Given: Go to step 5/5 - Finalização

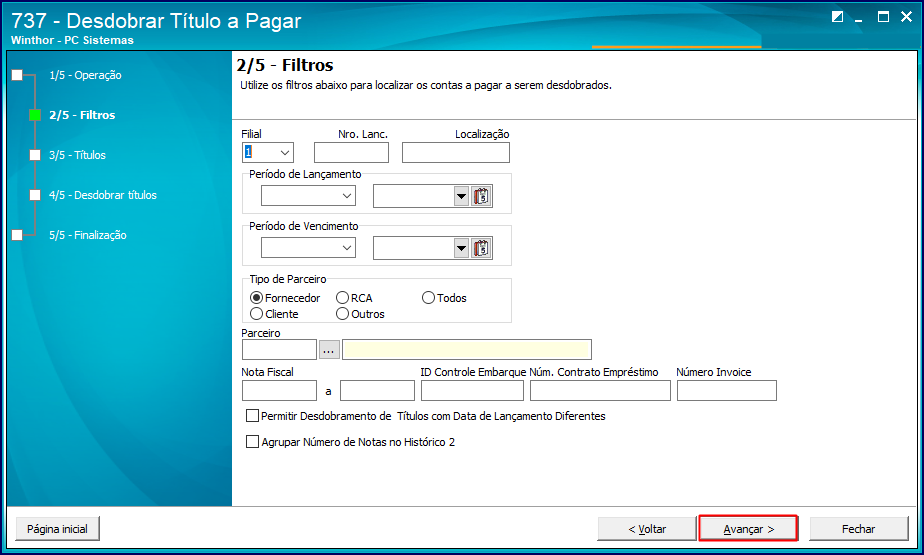Looking at the screenshot, I should click(88, 235).
